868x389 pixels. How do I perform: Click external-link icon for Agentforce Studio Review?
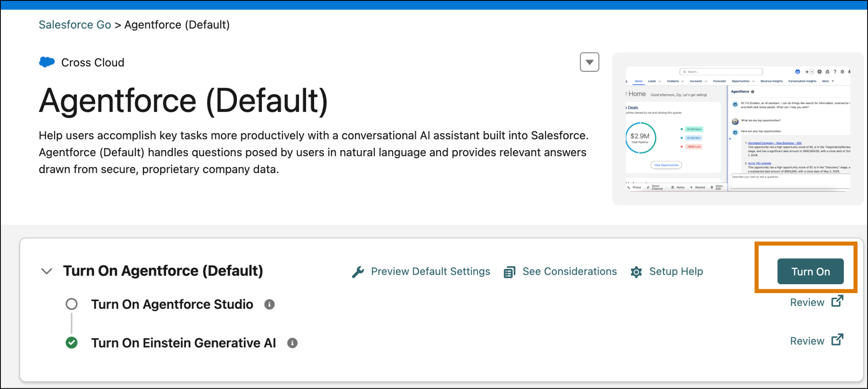click(x=837, y=301)
